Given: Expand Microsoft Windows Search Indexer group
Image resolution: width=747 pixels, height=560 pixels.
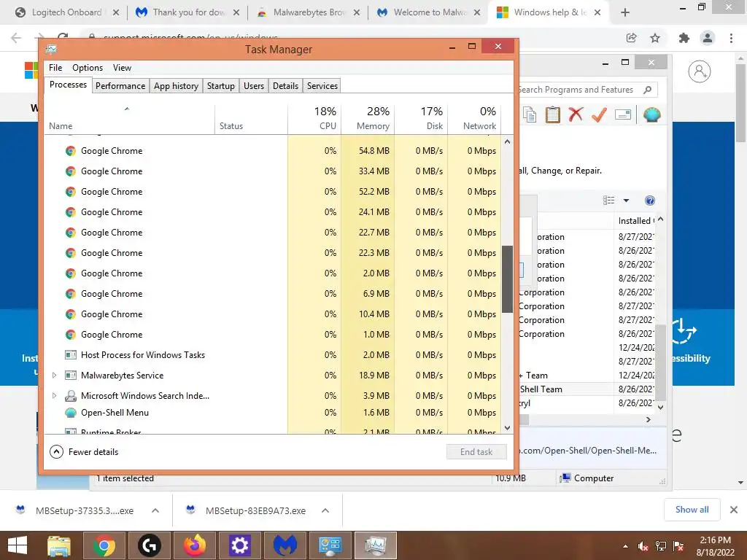Looking at the screenshot, I should coord(54,396).
